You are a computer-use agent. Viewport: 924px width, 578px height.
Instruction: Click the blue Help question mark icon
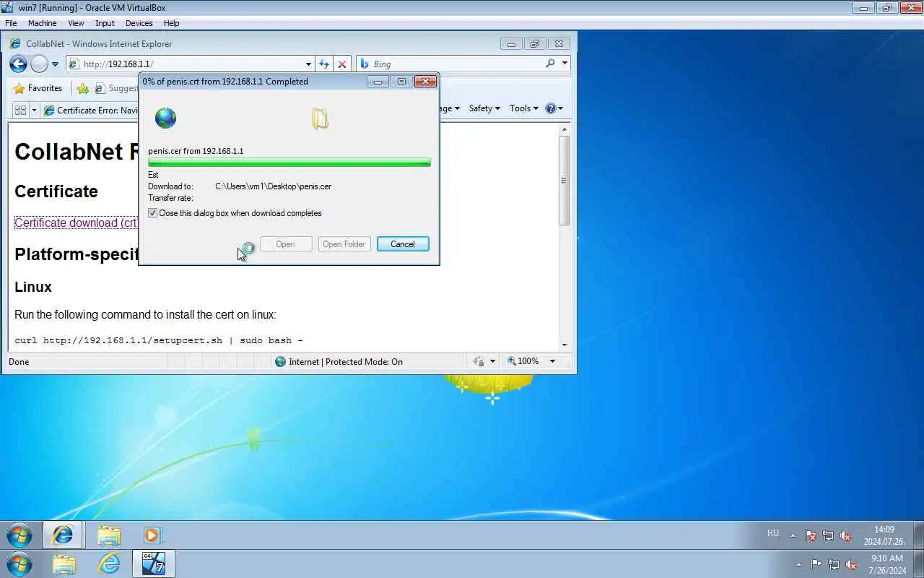pos(551,108)
